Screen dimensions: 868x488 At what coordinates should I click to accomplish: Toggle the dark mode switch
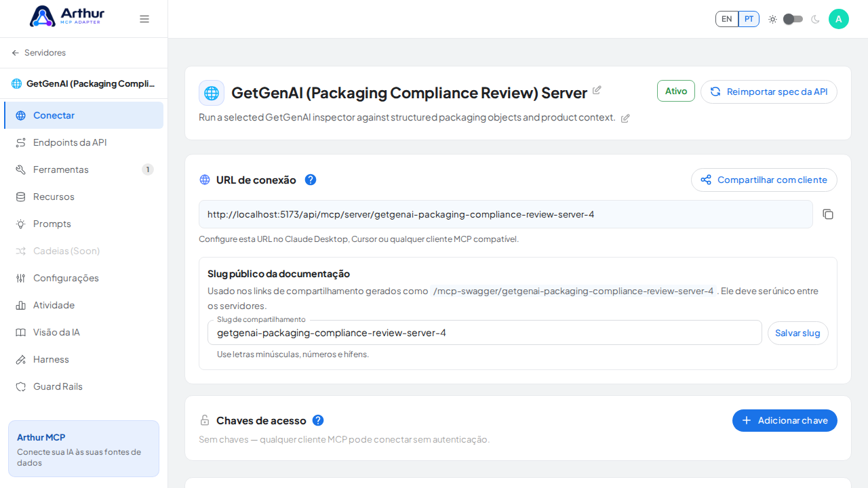[793, 19]
